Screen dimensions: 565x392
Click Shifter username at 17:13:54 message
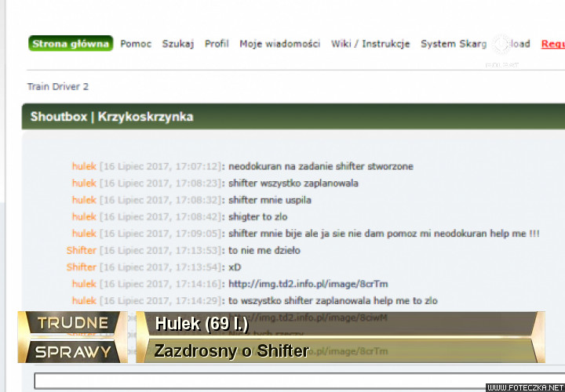pos(82,267)
